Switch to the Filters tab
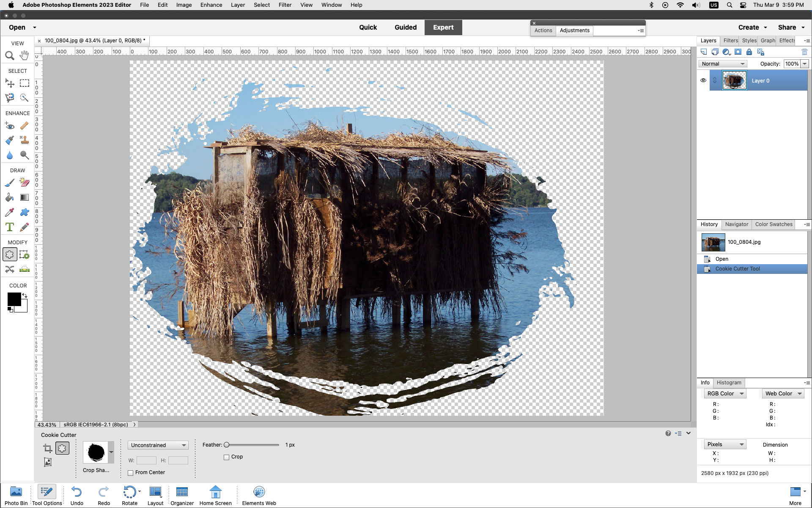This screenshot has height=508, width=812. 730,40
